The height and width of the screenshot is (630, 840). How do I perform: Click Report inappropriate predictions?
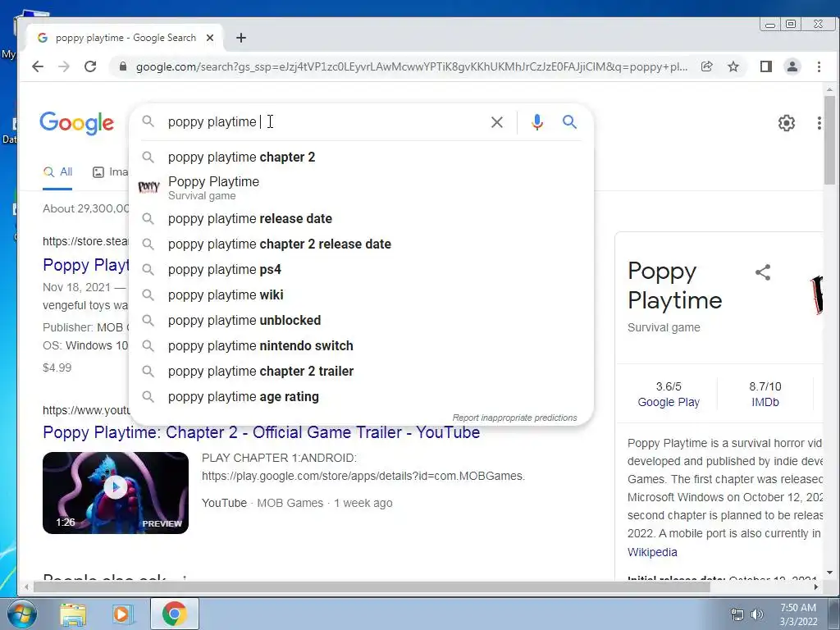coord(514,418)
